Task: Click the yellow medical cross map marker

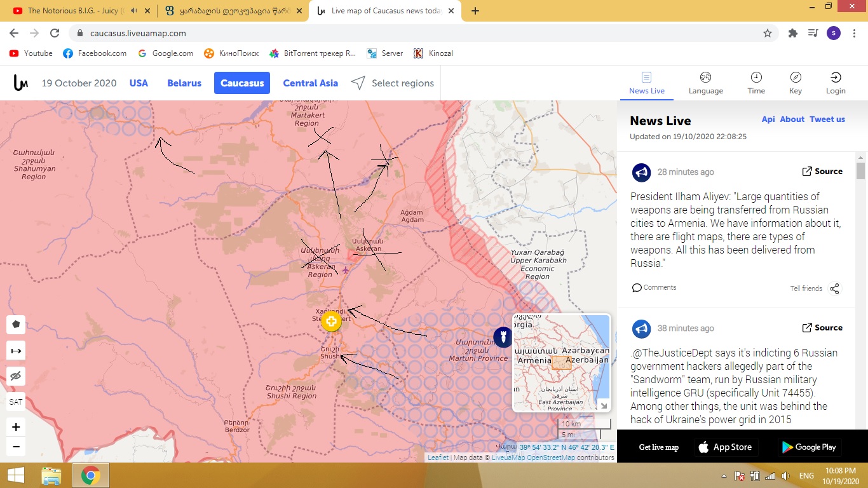Action: coord(331,322)
